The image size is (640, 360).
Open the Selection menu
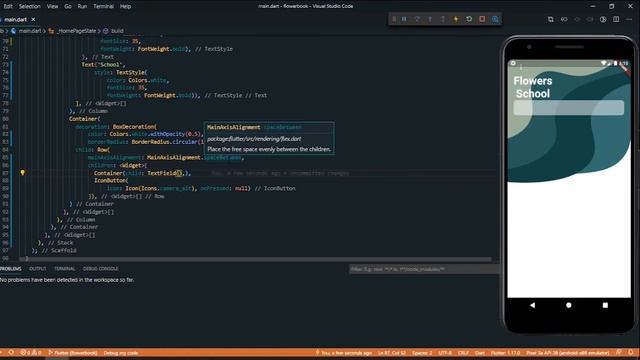coord(29,6)
